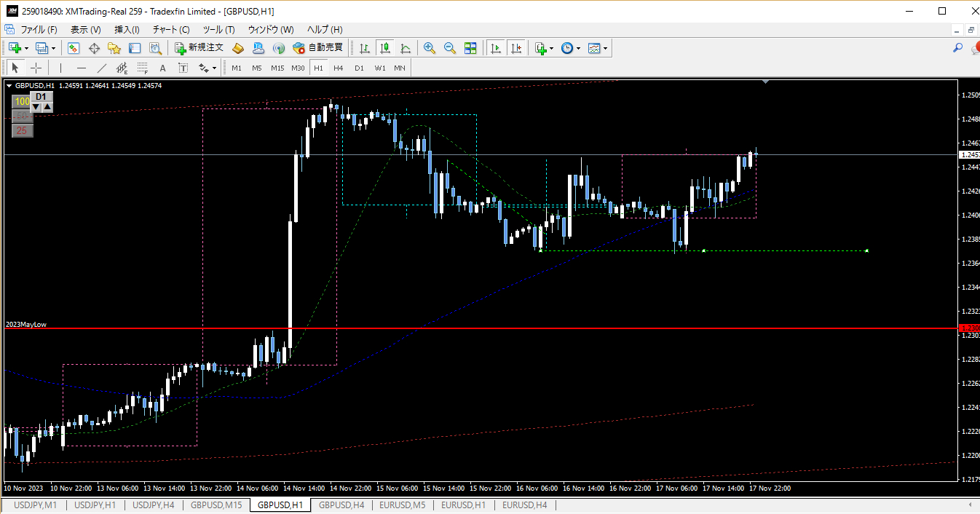Toggle the Terminal panel icon
This screenshot has height=514, width=980.
point(135,48)
